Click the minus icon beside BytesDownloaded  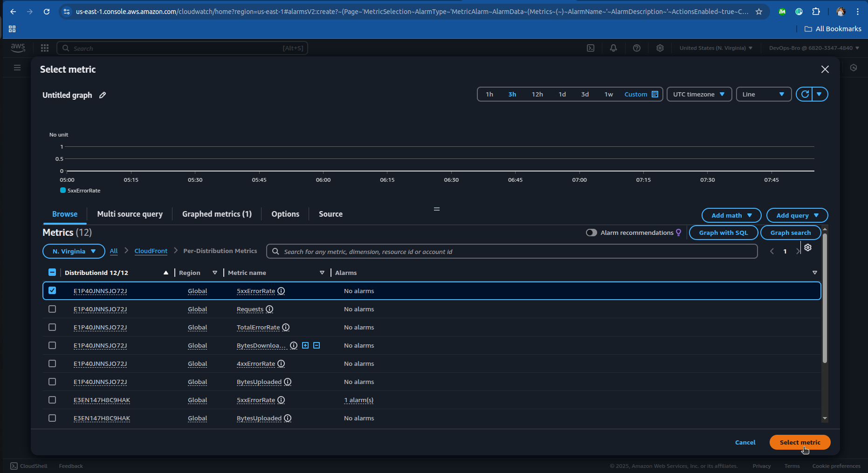(317, 345)
